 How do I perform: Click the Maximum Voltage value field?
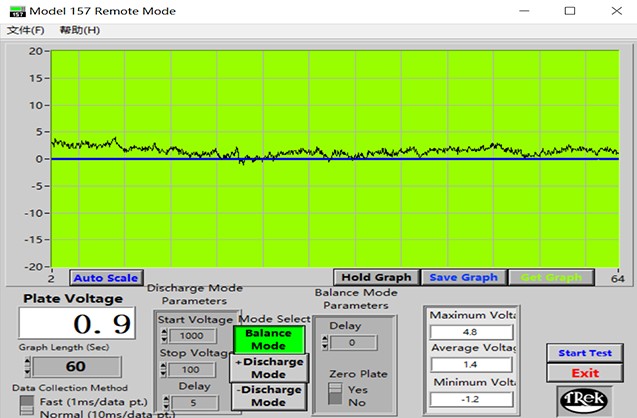470,332
